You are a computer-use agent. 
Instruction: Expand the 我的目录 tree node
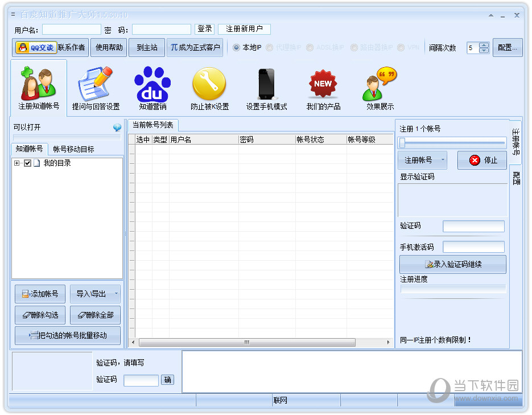click(x=17, y=163)
